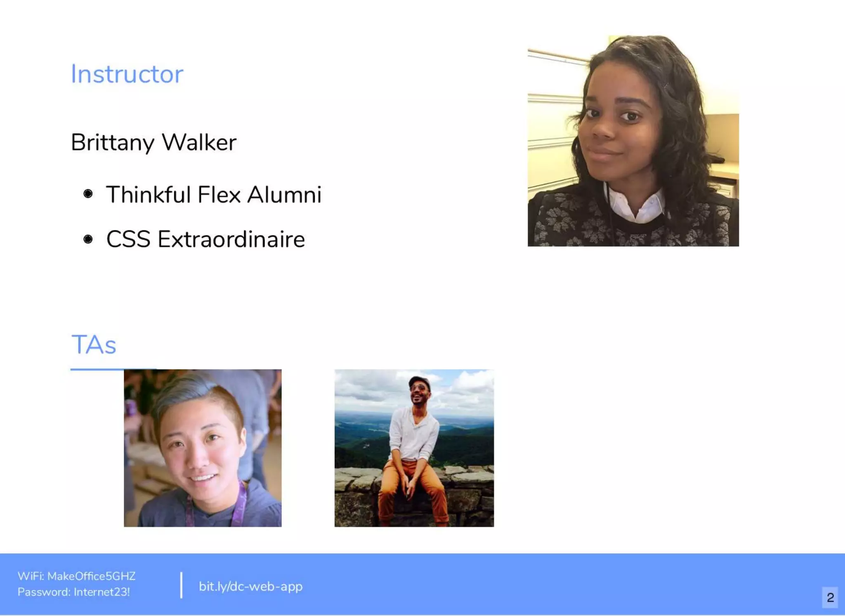This screenshot has height=616, width=845.
Task: Click the bit.ly/dc-web-app link
Action: tap(250, 586)
